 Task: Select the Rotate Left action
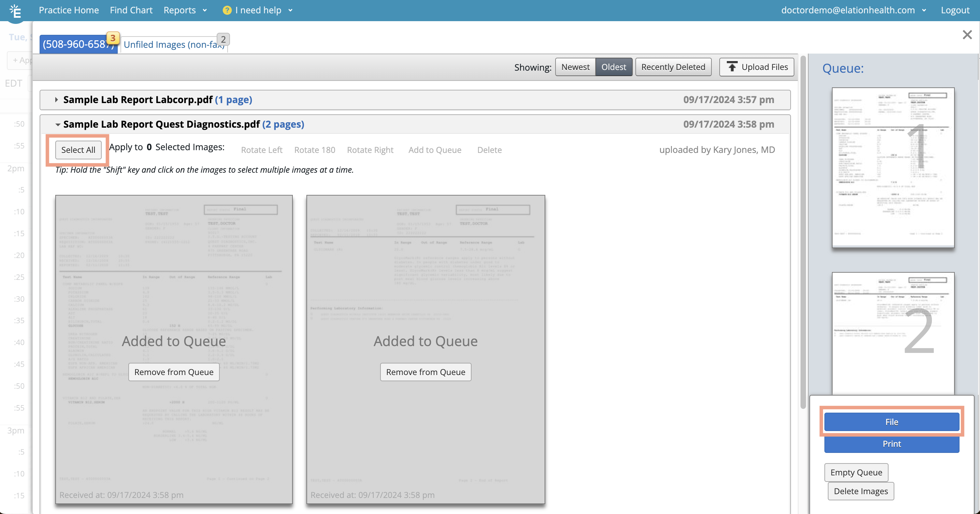tap(261, 149)
